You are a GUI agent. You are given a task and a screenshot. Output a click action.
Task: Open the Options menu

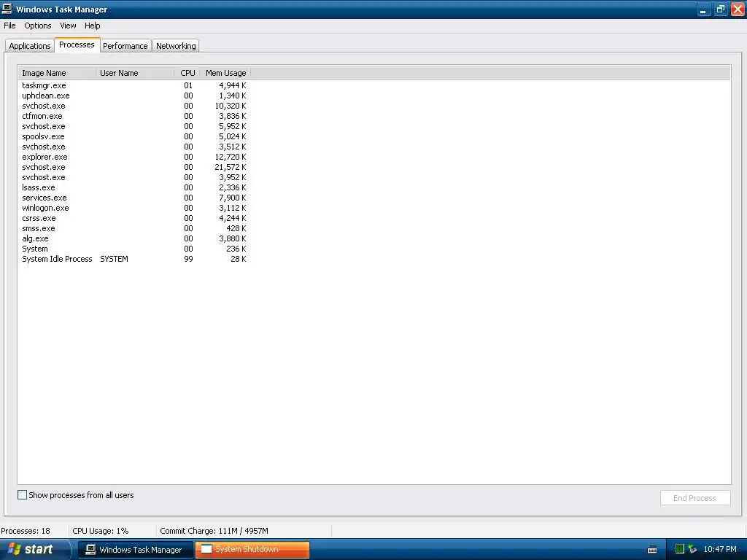point(38,26)
